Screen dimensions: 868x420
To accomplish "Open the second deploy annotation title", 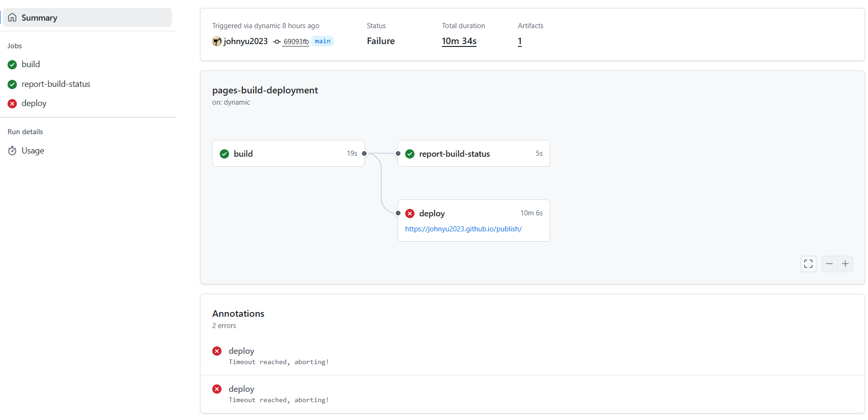I will tap(241, 389).
